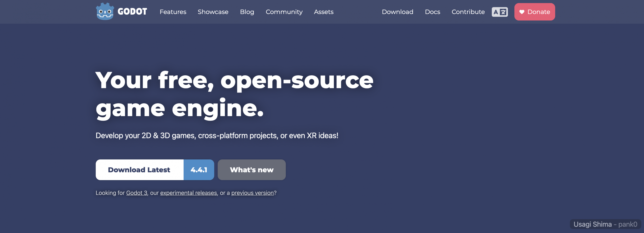The width and height of the screenshot is (644, 233).
Task: Click the Download Latest button
Action: (140, 170)
